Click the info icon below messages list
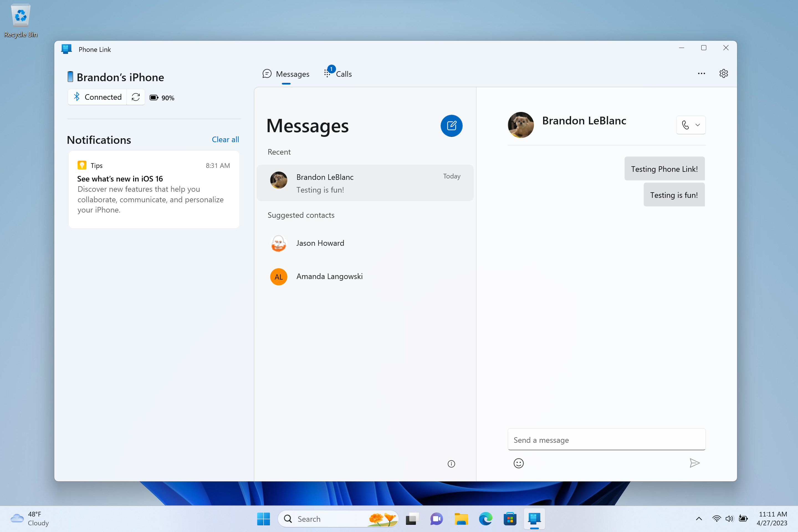The image size is (798, 532). click(451, 464)
